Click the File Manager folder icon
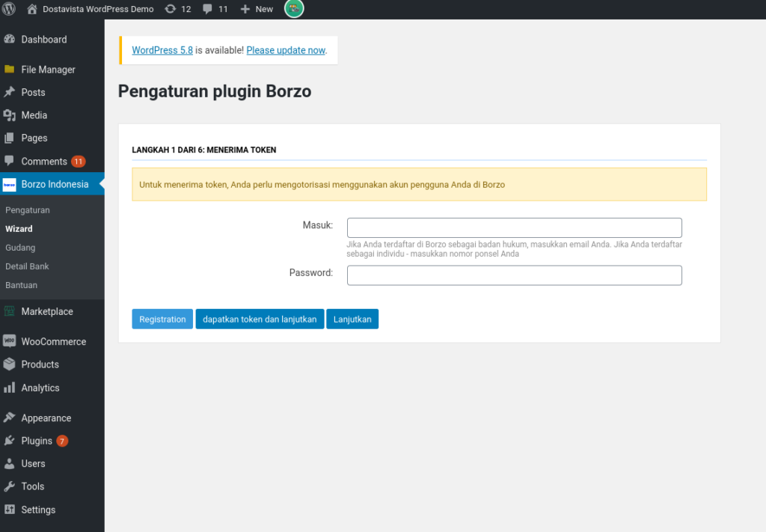Screen dimensions: 766x532 [9, 70]
